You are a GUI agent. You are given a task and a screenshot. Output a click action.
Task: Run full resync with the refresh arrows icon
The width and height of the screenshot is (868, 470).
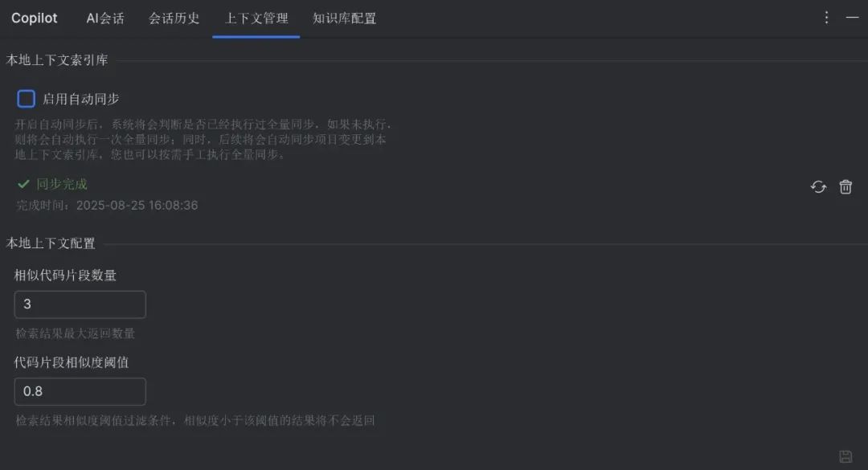pyautogui.click(x=818, y=187)
